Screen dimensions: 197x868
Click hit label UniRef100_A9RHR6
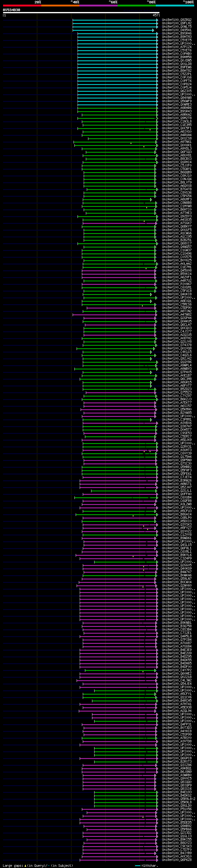pyautogui.click(x=177, y=108)
